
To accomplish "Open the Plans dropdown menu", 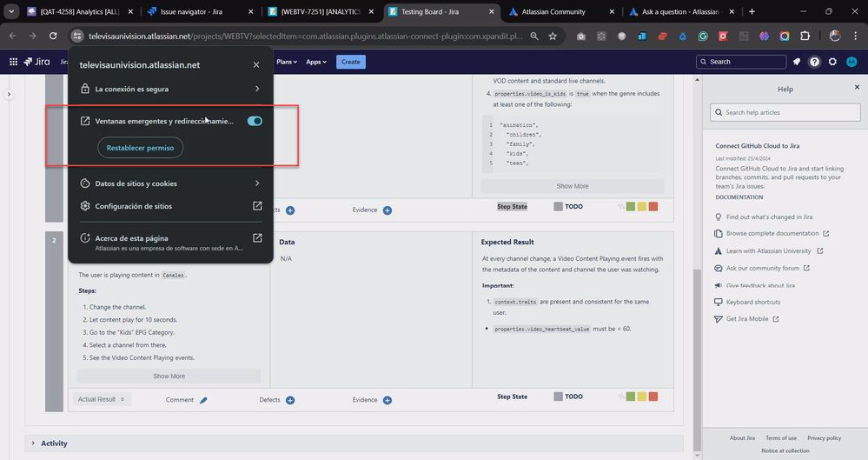I will click(287, 62).
